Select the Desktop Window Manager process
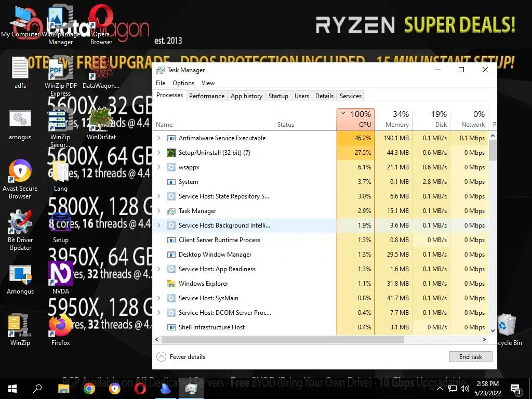 (x=321, y=255)
